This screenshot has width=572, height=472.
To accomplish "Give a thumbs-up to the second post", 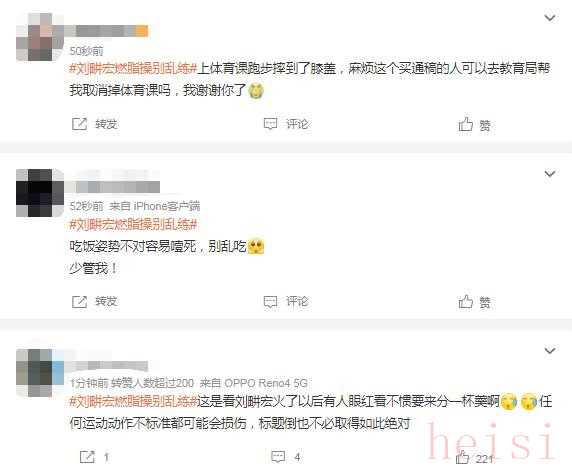I will click(474, 302).
